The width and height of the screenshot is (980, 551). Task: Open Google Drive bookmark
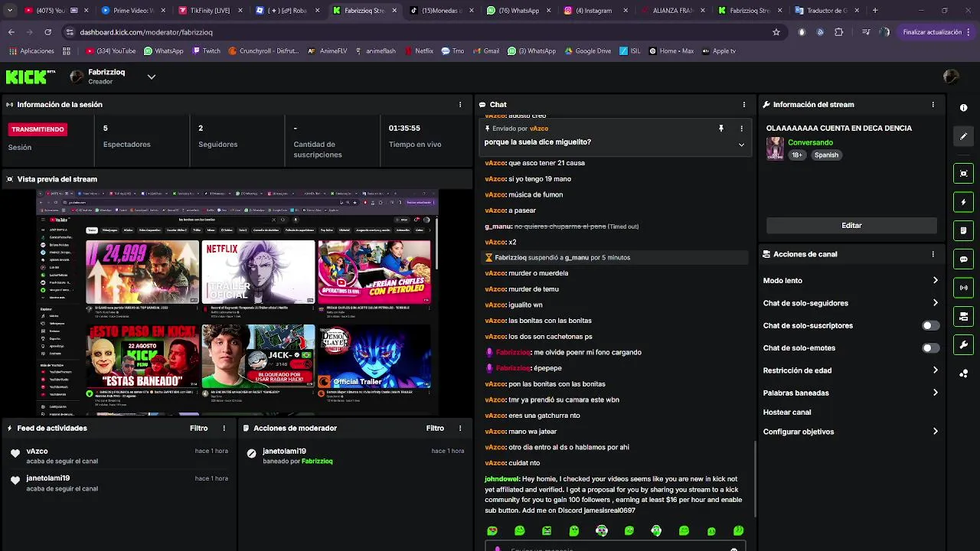pos(587,51)
